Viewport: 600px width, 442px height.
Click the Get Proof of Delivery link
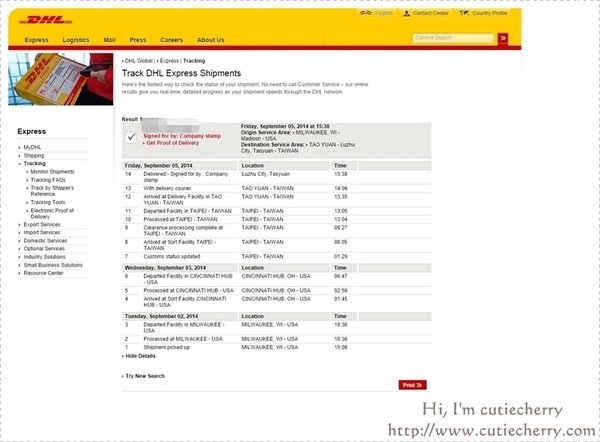pos(173,143)
